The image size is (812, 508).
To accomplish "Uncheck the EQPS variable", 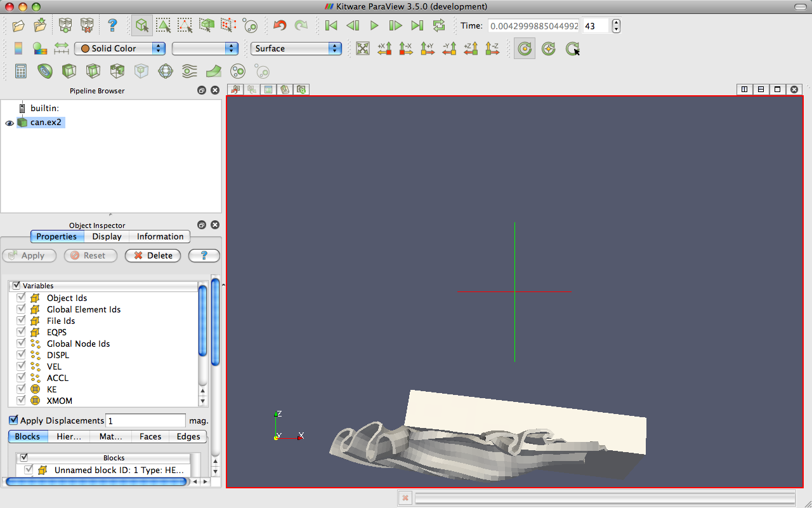I will point(21,332).
